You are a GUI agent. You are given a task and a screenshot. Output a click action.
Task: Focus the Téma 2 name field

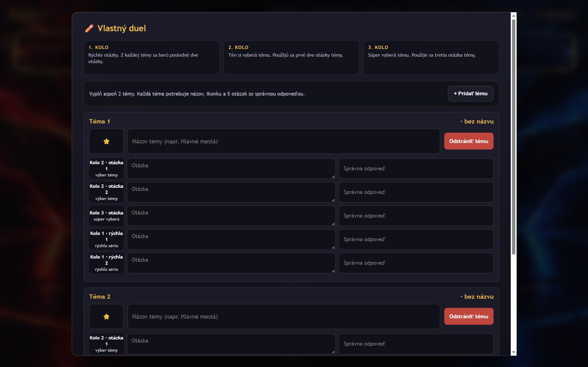pos(284,316)
